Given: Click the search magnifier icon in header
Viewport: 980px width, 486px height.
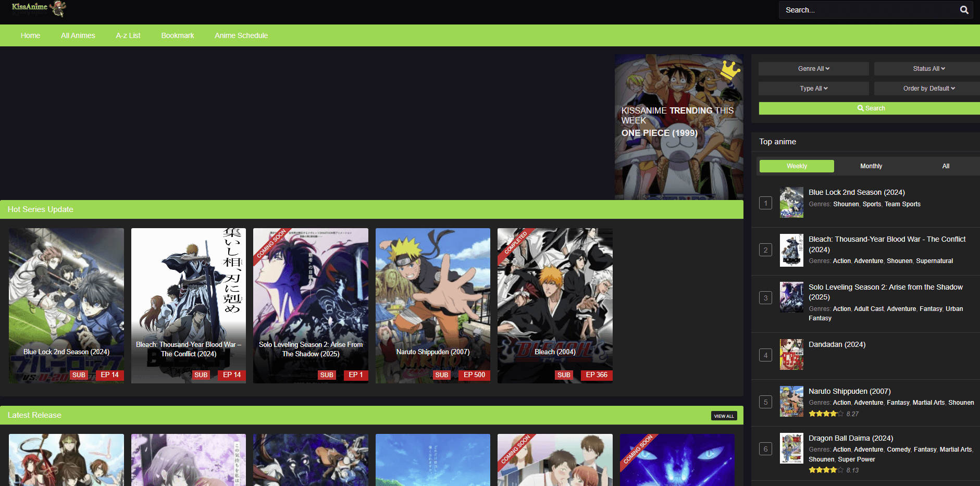Looking at the screenshot, I should 964,10.
